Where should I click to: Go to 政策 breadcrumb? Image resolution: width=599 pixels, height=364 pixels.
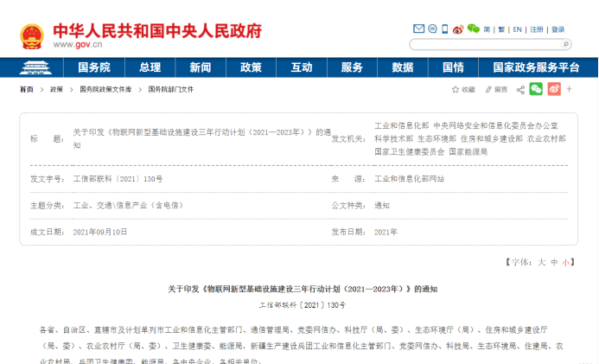pyautogui.click(x=56, y=89)
